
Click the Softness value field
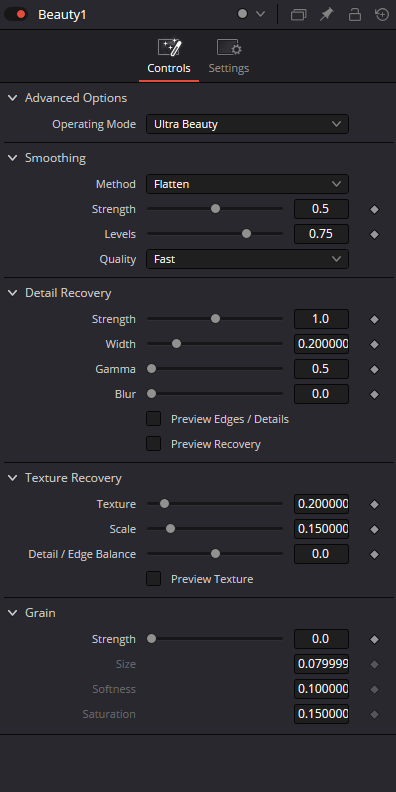point(321,689)
